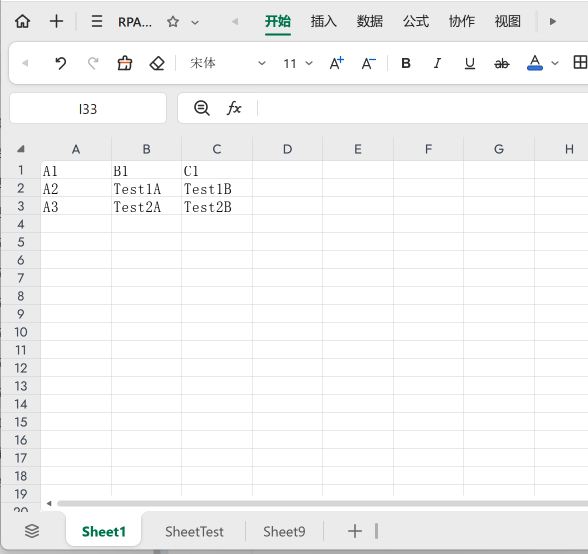Open the sheet list layers icon
The width and height of the screenshot is (588, 554).
(x=32, y=531)
